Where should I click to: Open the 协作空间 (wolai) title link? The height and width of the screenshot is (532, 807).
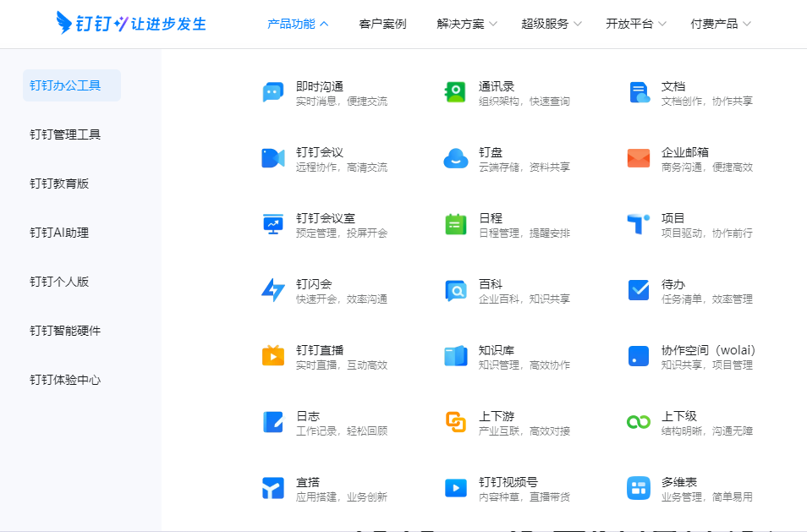point(708,350)
